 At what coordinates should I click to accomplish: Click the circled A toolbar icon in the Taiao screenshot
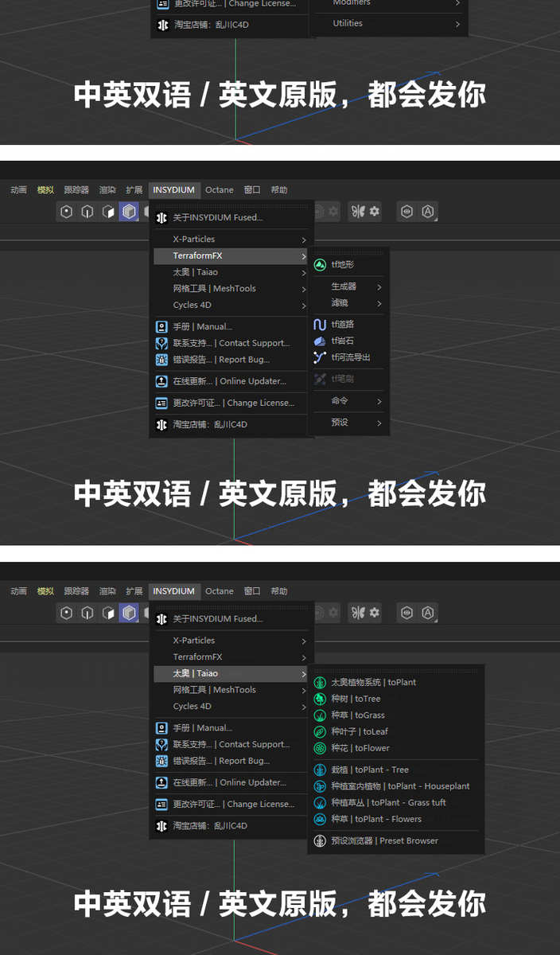(428, 613)
